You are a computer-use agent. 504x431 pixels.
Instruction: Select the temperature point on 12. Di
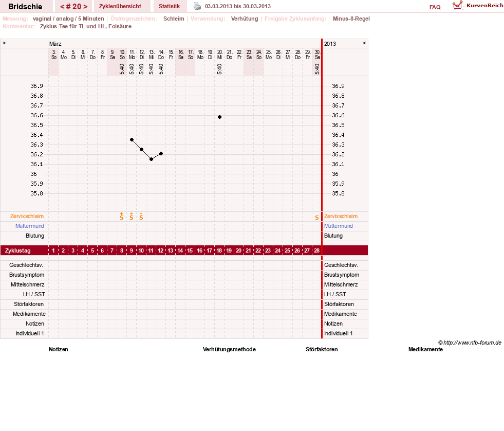141,149
